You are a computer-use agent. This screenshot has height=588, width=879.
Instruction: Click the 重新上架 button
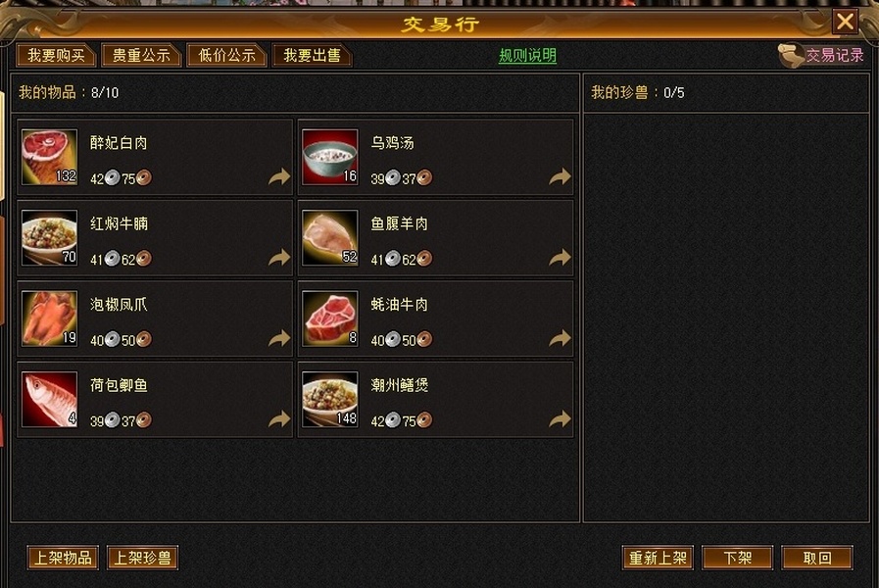pyautogui.click(x=658, y=558)
